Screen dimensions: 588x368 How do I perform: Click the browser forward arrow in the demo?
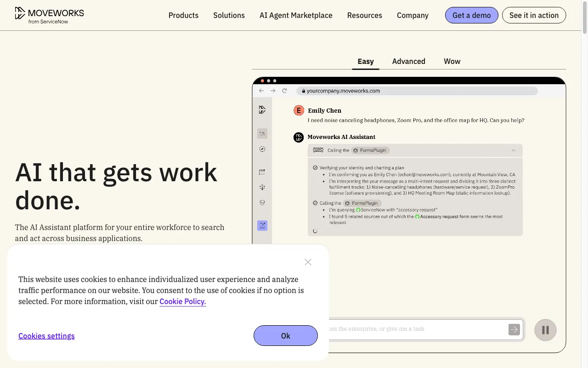(x=273, y=91)
